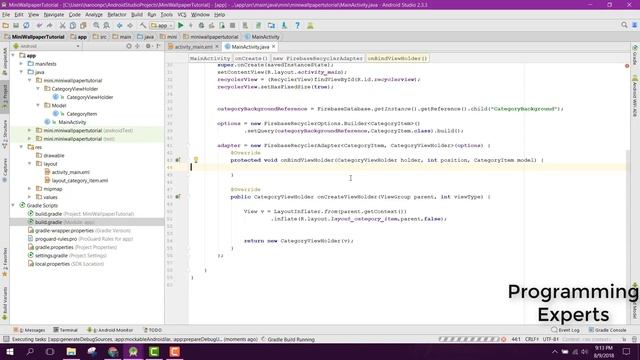This screenshot has height=360, width=640.
Task: Collapse the res folder node
Action: (22, 147)
